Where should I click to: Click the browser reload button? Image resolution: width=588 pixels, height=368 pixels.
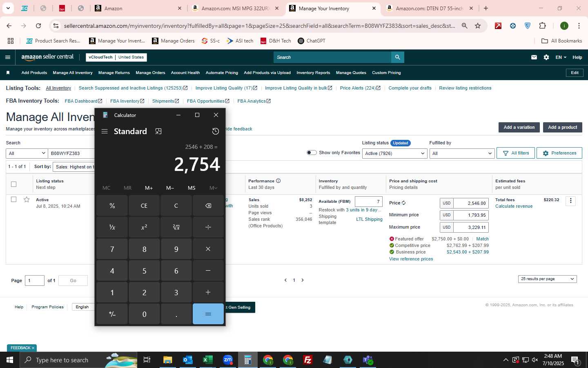pos(38,26)
